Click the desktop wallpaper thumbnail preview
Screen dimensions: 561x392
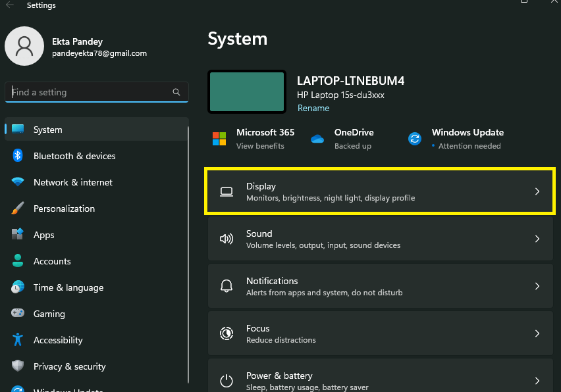247,92
